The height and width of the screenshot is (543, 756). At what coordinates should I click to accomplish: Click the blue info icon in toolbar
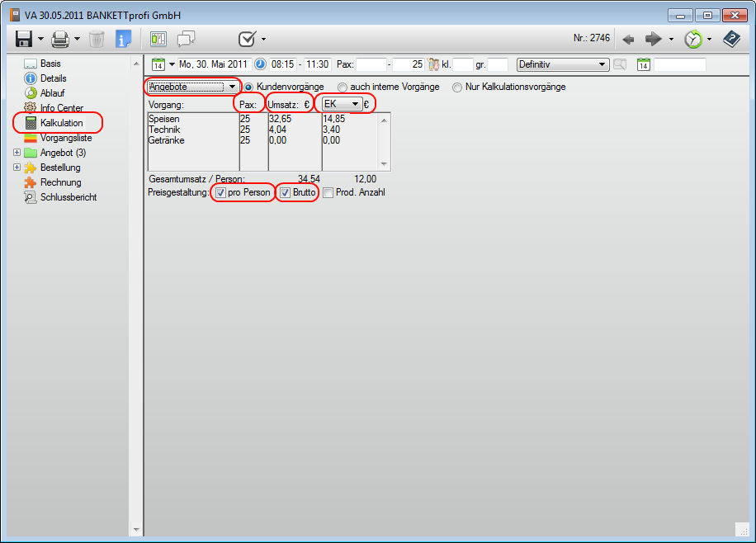pos(124,39)
